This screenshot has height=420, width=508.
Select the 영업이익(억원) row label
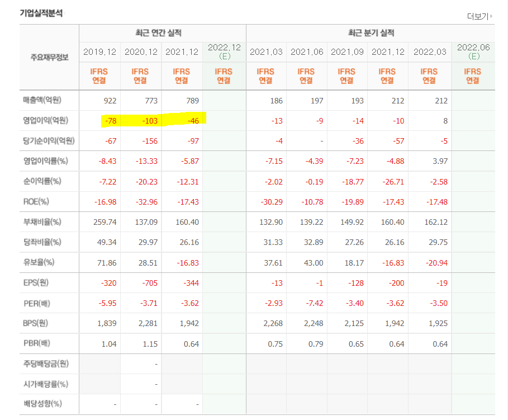pyautogui.click(x=45, y=120)
